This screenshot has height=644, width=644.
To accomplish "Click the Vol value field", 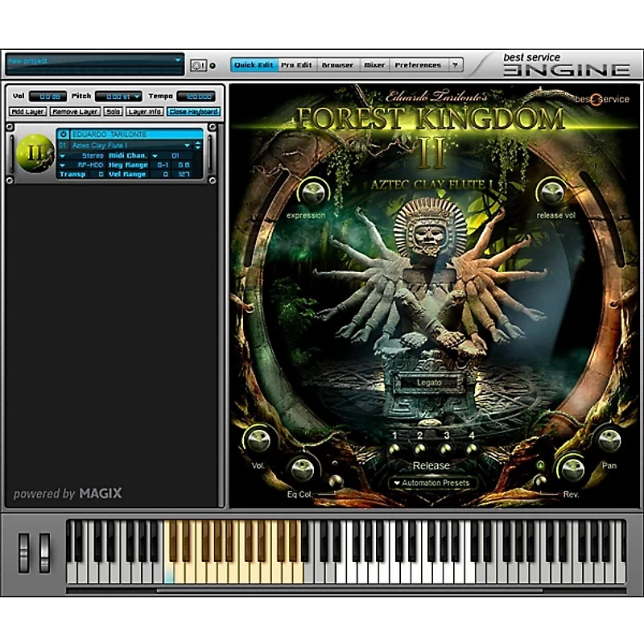I will pos(48,97).
